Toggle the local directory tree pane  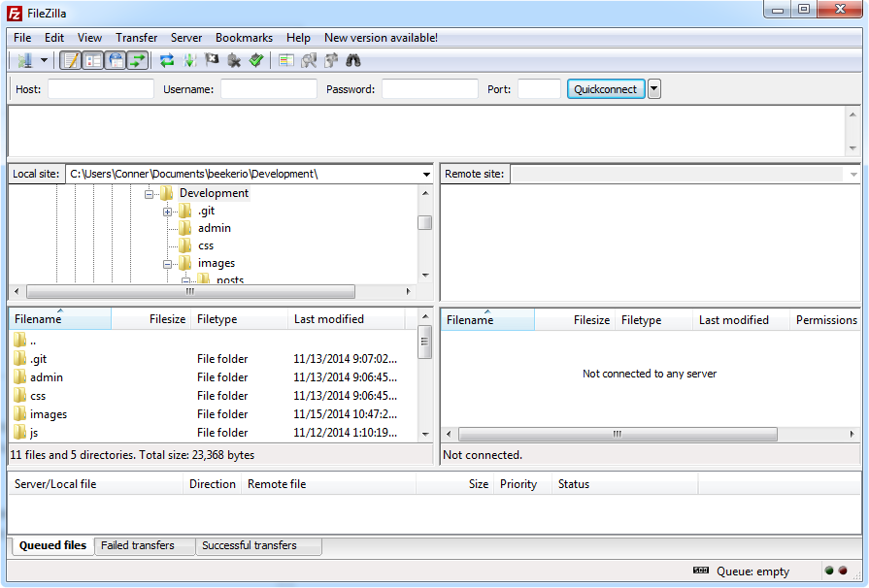pos(92,59)
